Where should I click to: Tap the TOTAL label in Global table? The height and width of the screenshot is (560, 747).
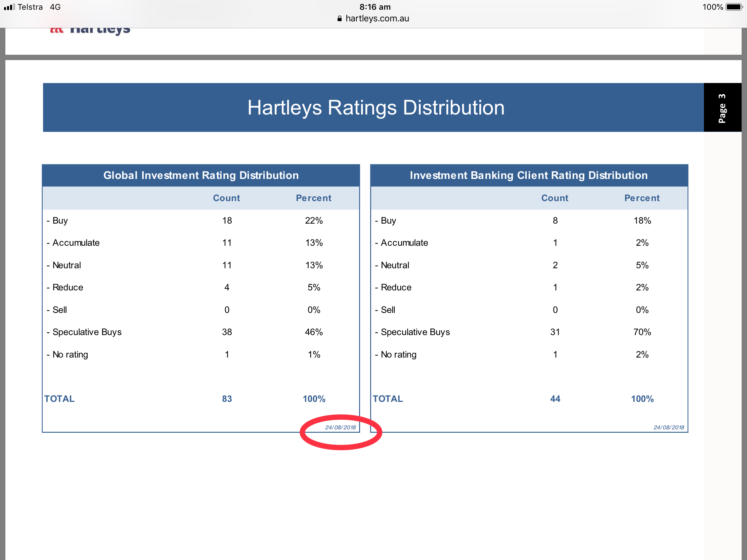59,399
